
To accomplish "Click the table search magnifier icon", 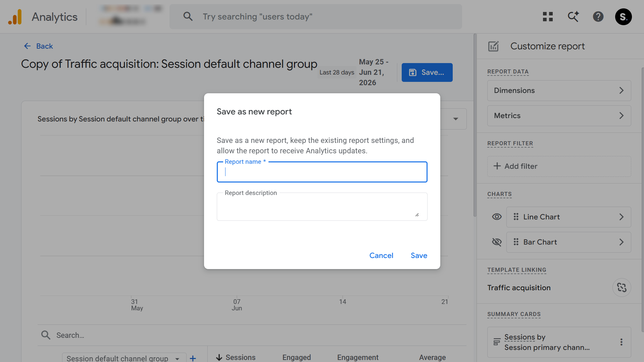I will [46, 335].
